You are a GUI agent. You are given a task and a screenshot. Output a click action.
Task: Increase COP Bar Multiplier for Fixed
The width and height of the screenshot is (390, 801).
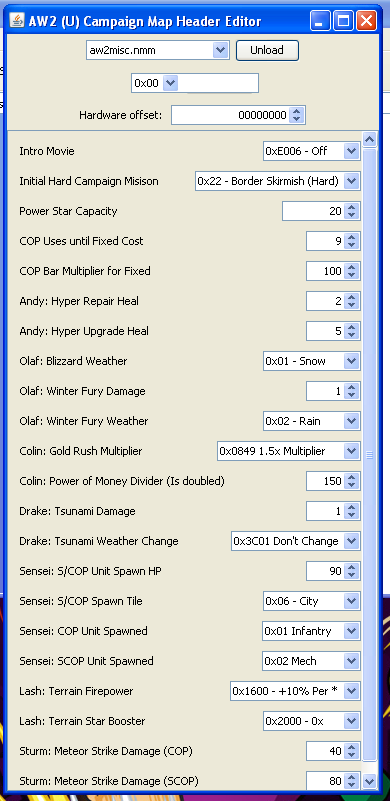tap(351, 267)
